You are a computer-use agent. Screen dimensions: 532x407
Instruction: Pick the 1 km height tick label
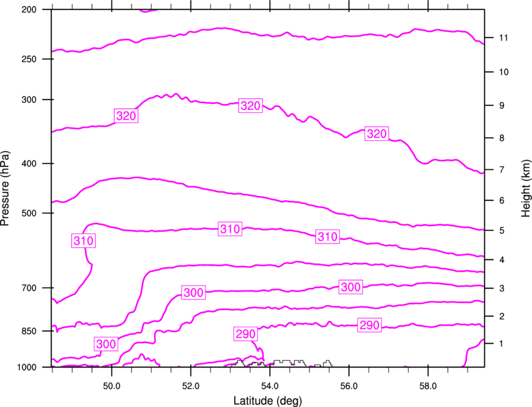pyautogui.click(x=502, y=344)
